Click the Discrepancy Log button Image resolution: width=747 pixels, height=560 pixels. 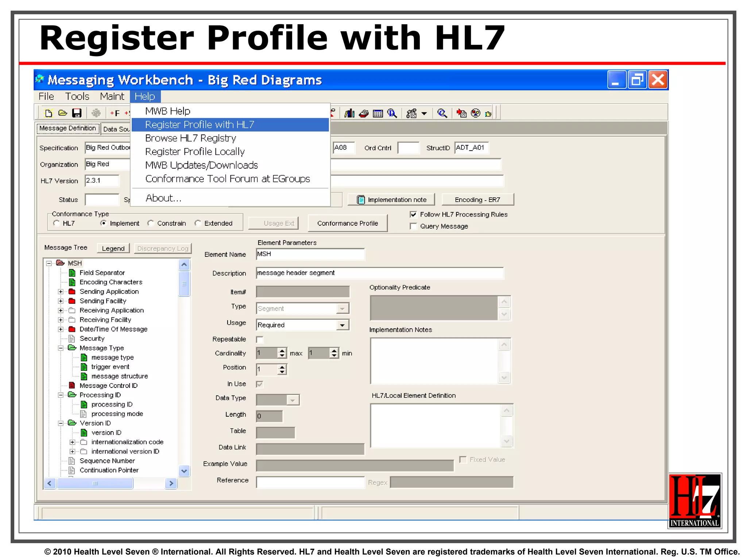[x=163, y=248]
